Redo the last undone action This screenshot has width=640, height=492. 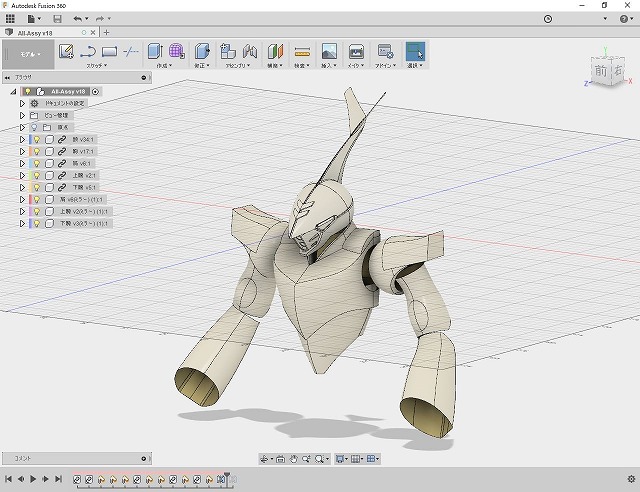click(x=100, y=18)
